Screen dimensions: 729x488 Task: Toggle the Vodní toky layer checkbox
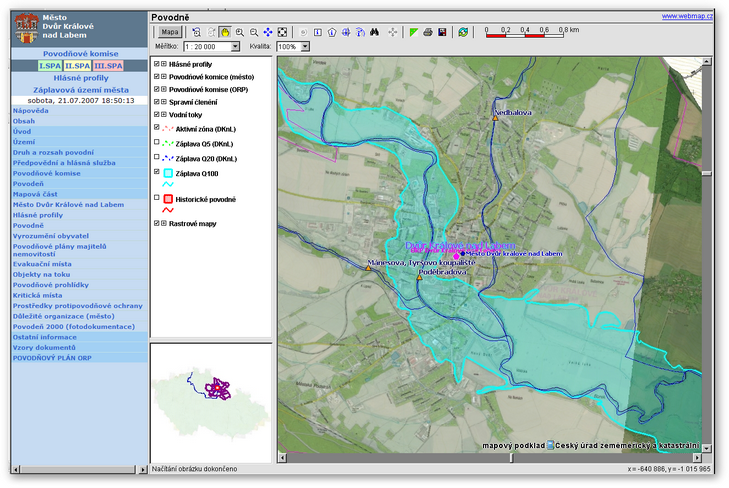[x=157, y=114]
